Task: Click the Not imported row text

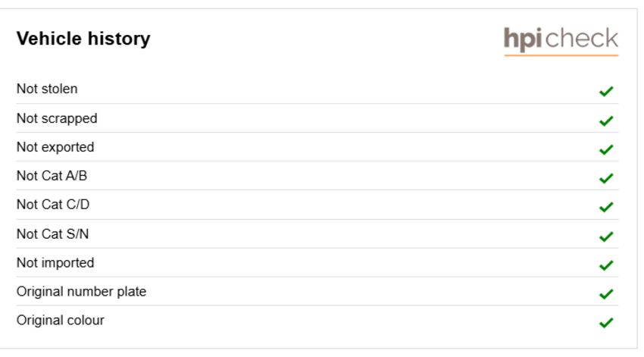Action: click(55, 263)
